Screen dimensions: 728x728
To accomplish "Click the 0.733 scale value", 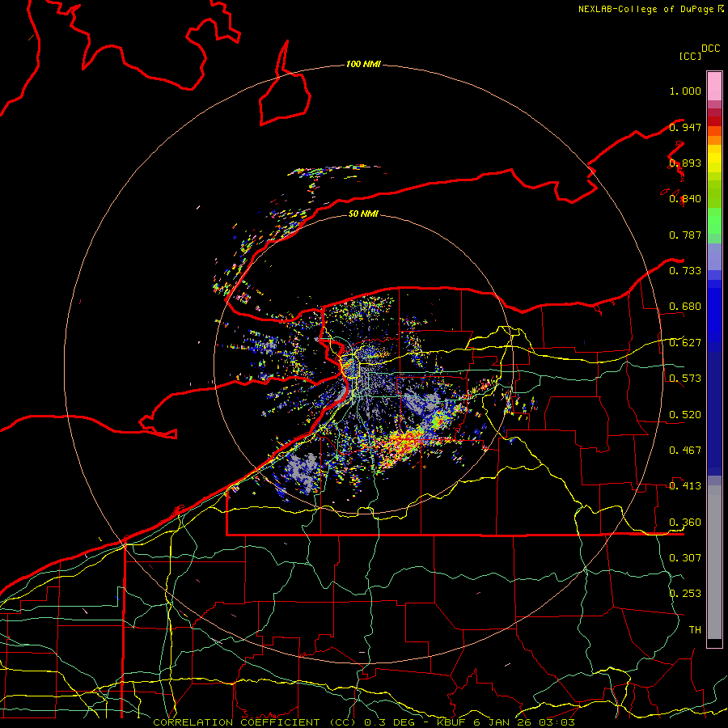I will point(685,271).
